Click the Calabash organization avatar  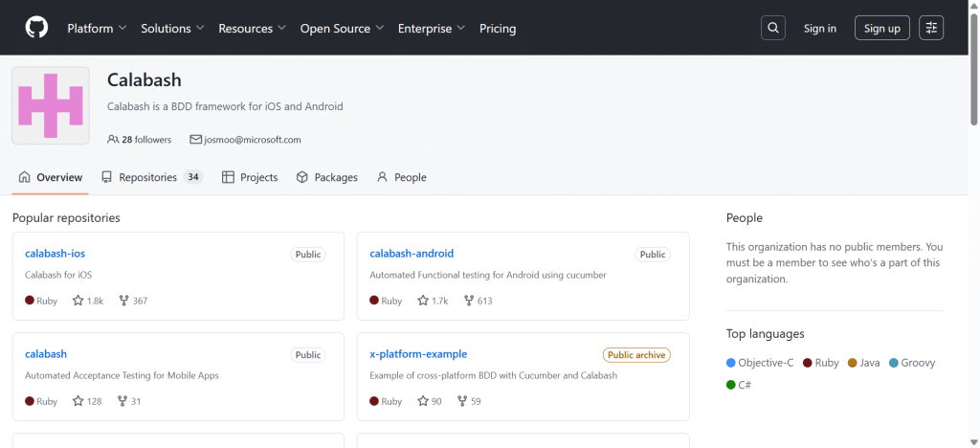(51, 105)
